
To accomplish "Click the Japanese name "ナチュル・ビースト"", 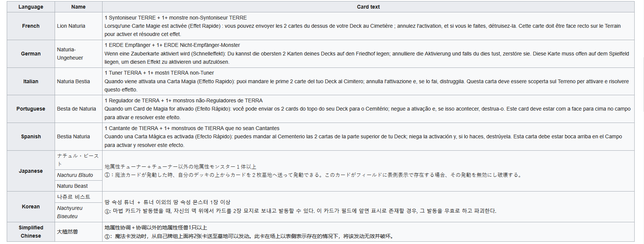I will (x=78, y=160).
